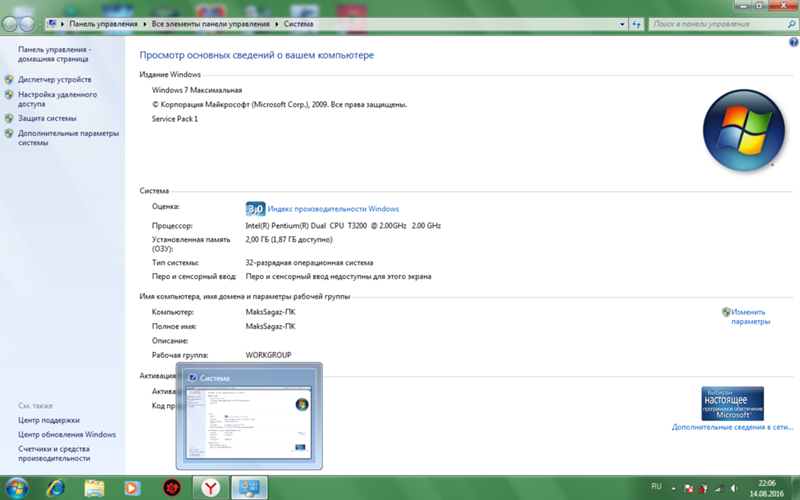The height and width of the screenshot is (500, 800).
Task: Expand arrow after Все элементы панели управления
Action: [277, 24]
